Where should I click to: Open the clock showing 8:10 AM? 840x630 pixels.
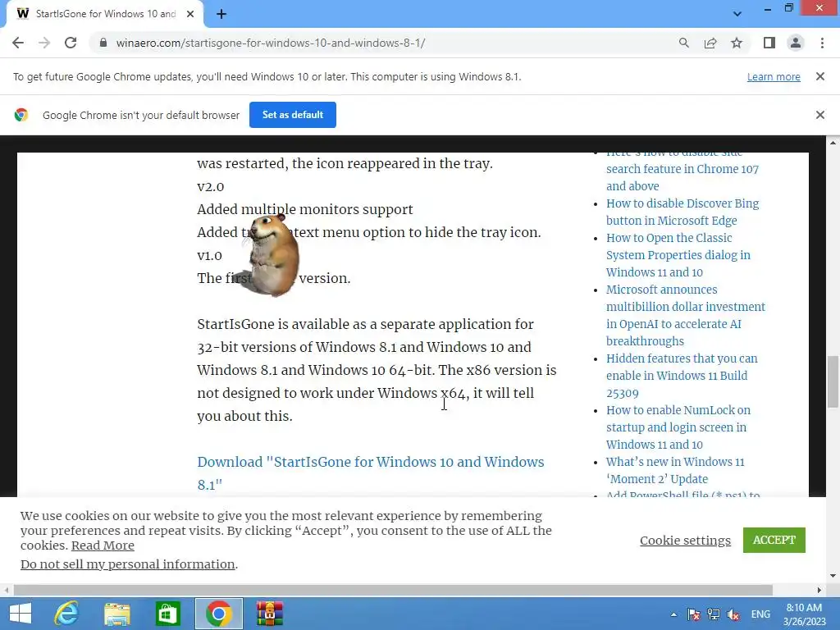pos(804,614)
